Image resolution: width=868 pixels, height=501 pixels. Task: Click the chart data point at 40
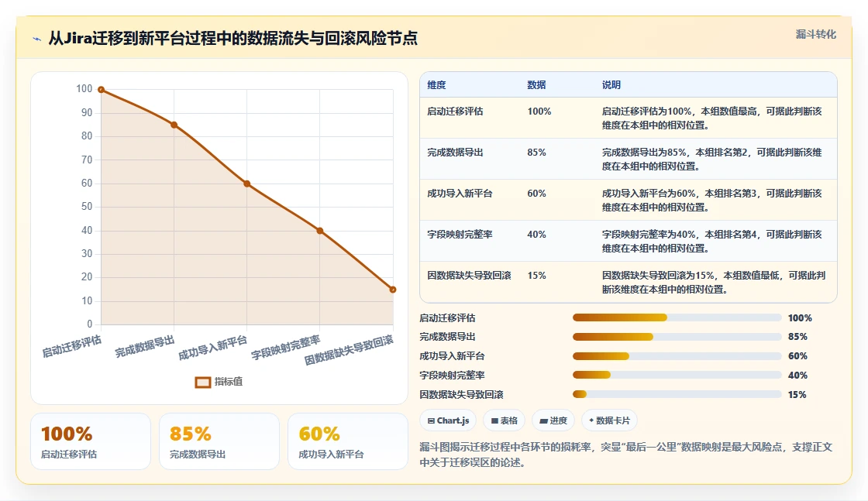[x=320, y=231]
